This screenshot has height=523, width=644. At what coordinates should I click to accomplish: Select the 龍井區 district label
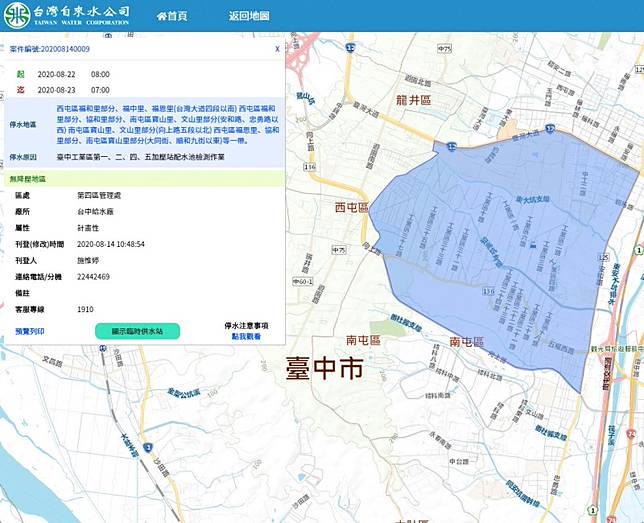click(411, 101)
